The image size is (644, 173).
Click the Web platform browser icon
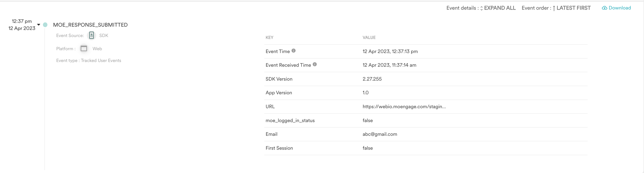[x=84, y=48]
